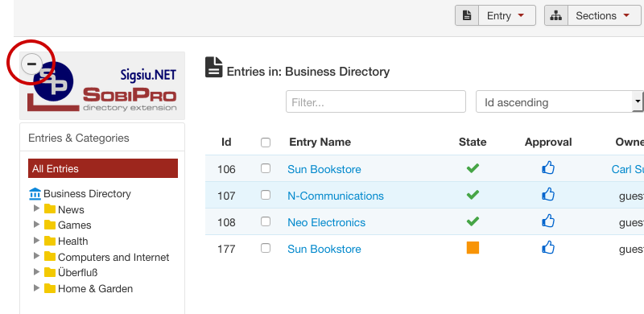Click Id cell 107
The width and height of the screenshot is (644, 314).
click(226, 196)
